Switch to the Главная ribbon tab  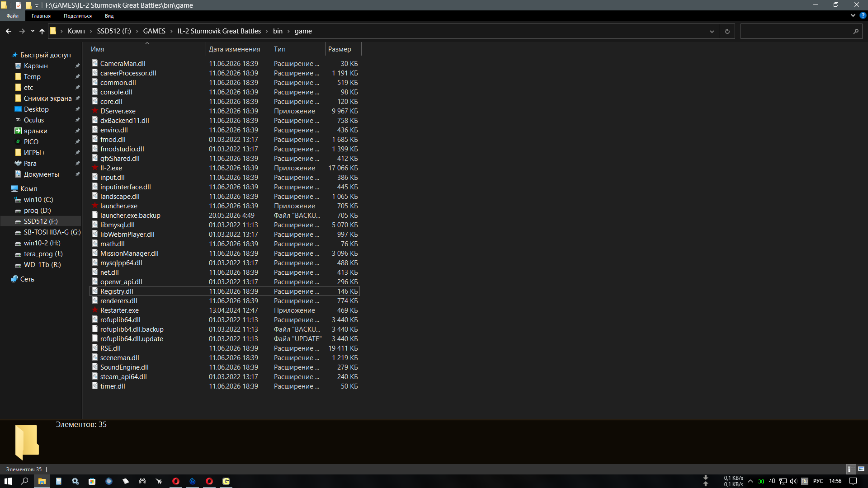pos(41,16)
